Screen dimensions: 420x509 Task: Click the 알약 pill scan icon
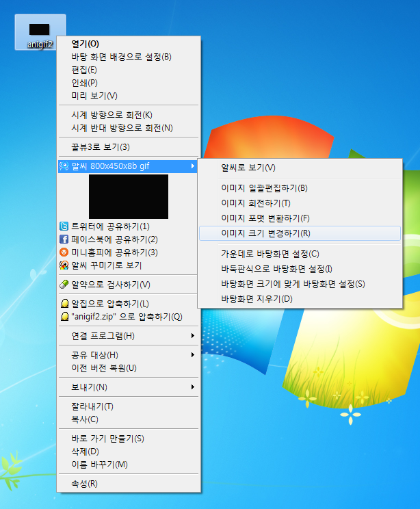coord(64,285)
